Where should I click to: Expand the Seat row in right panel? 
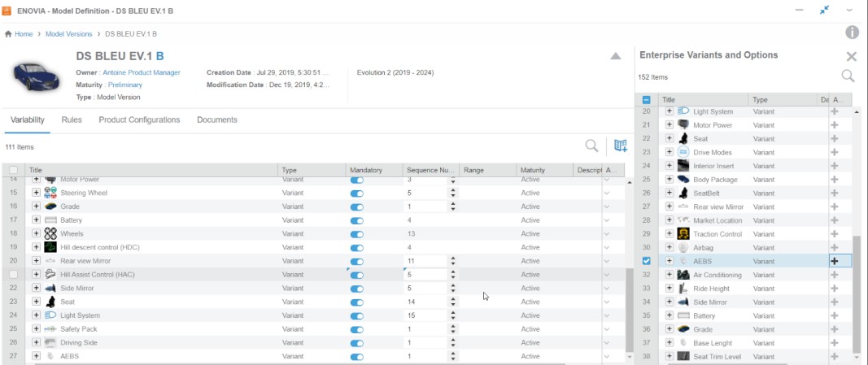[670, 138]
